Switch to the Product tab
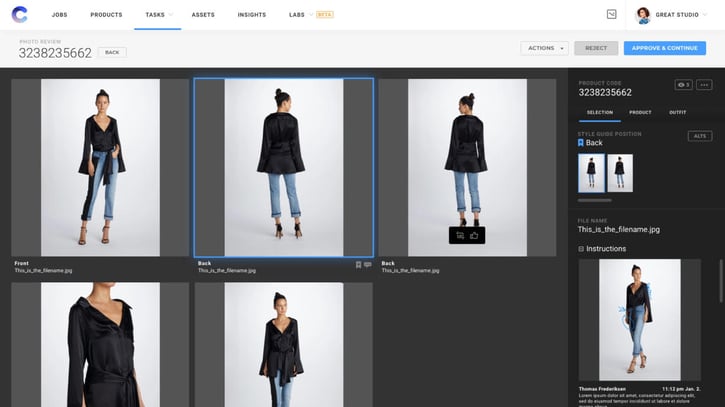Image resolution: width=725 pixels, height=407 pixels. pyautogui.click(x=640, y=112)
